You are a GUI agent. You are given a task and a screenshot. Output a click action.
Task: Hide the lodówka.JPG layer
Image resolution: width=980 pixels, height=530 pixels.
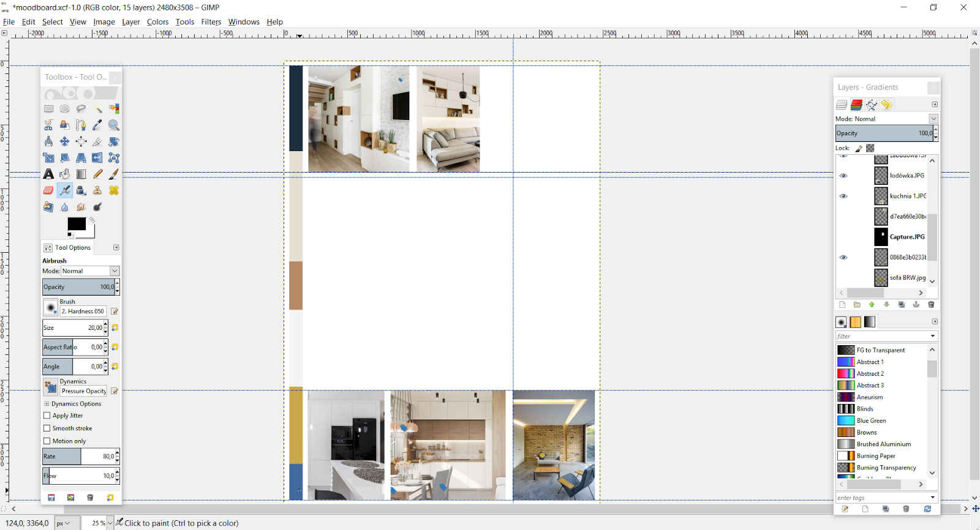coord(843,176)
